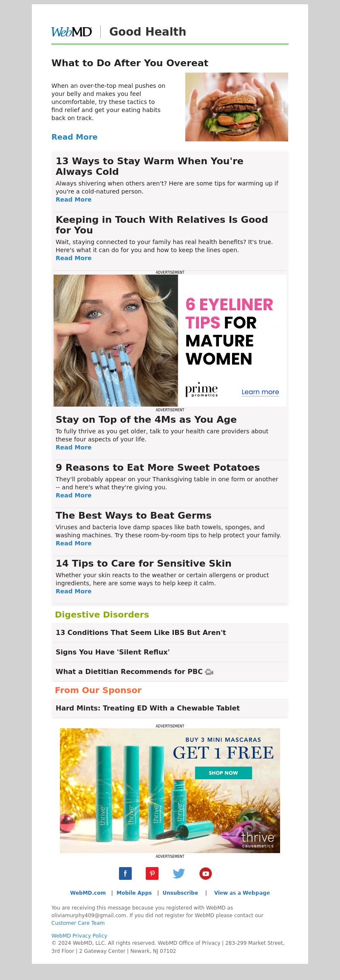Viewport: 340px width, 980px height.
Task: Click video camera icon beside PBC article
Action: click(209, 672)
